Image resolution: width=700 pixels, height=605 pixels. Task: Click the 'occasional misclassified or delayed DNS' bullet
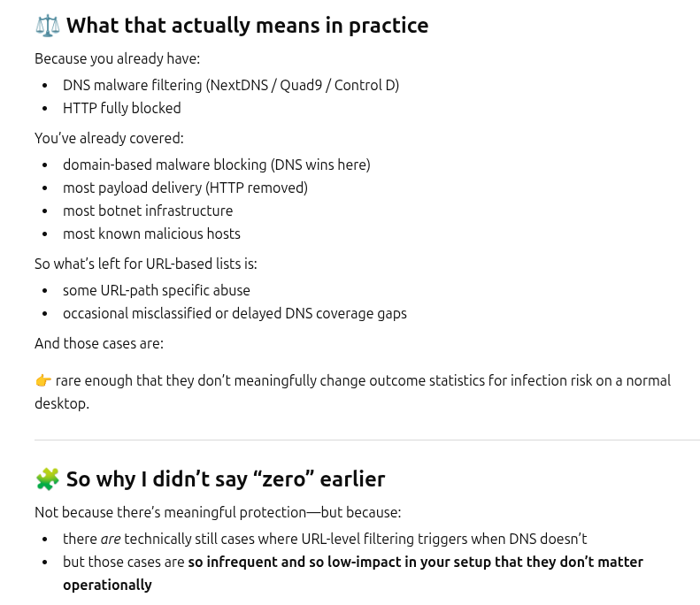tap(235, 314)
